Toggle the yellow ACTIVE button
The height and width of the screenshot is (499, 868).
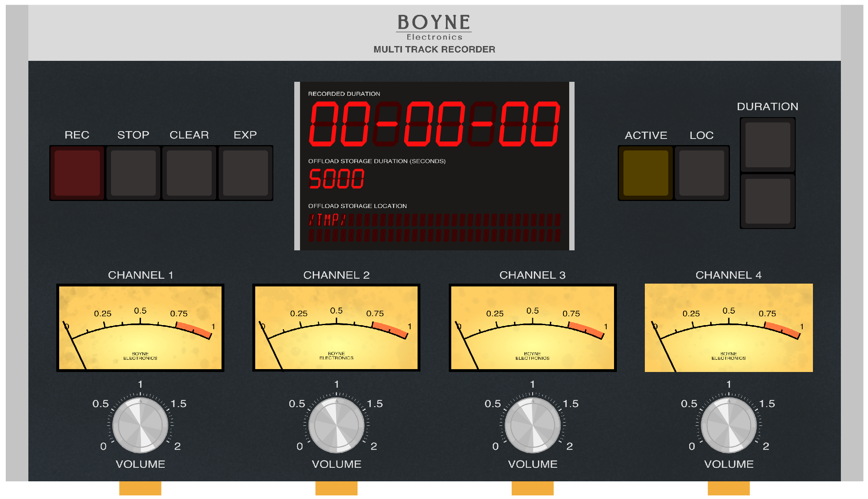coord(645,173)
